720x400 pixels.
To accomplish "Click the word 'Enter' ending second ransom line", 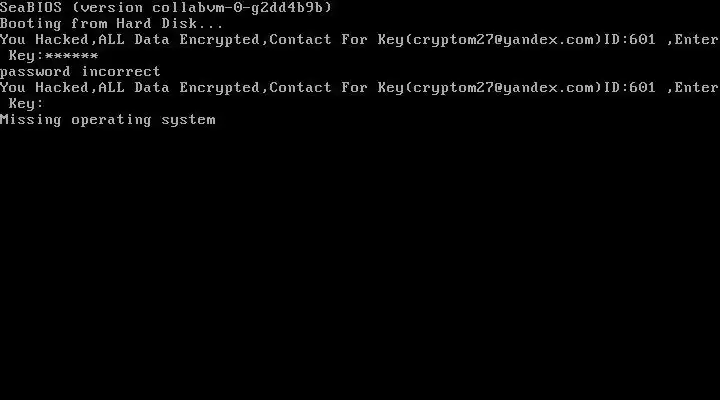I will (696, 87).
